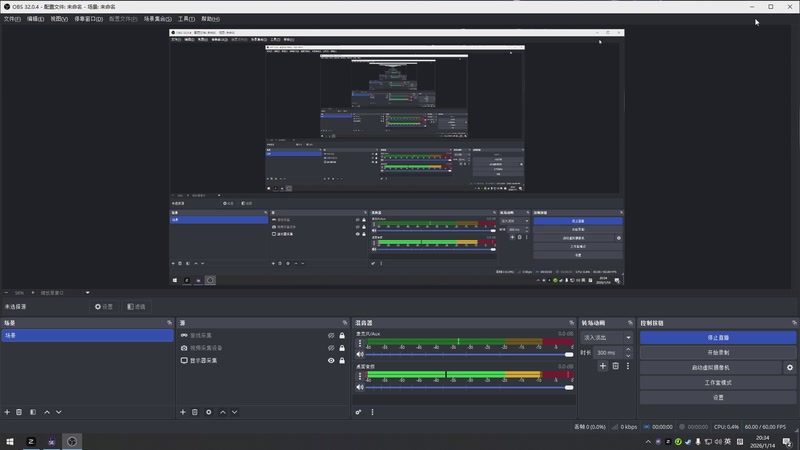Mute the 桌面音频 channel speaker icon
Screen dimensions: 800x450
(x=360, y=387)
